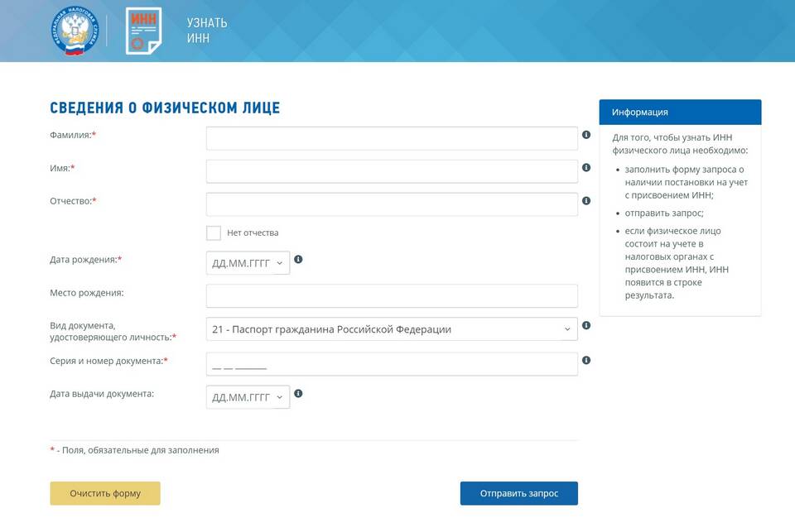Show info tooltip for Фамилия field
Viewport: 795px width, 532px height.
[586, 135]
